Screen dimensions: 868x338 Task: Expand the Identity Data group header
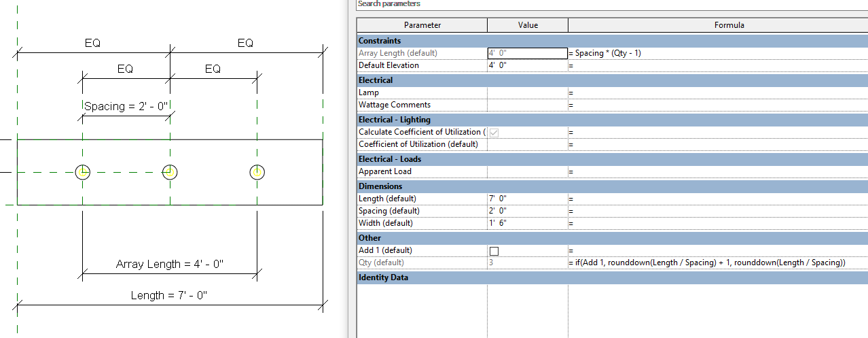tap(383, 277)
